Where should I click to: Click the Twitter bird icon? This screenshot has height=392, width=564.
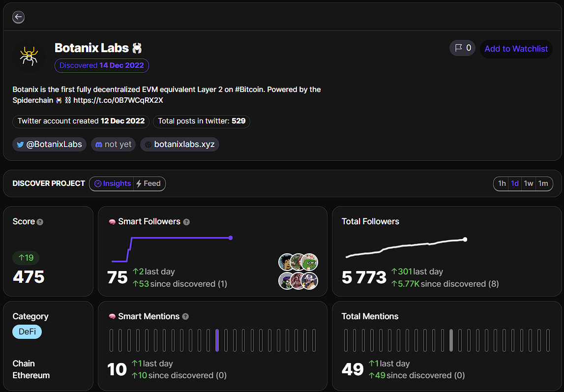click(x=20, y=145)
